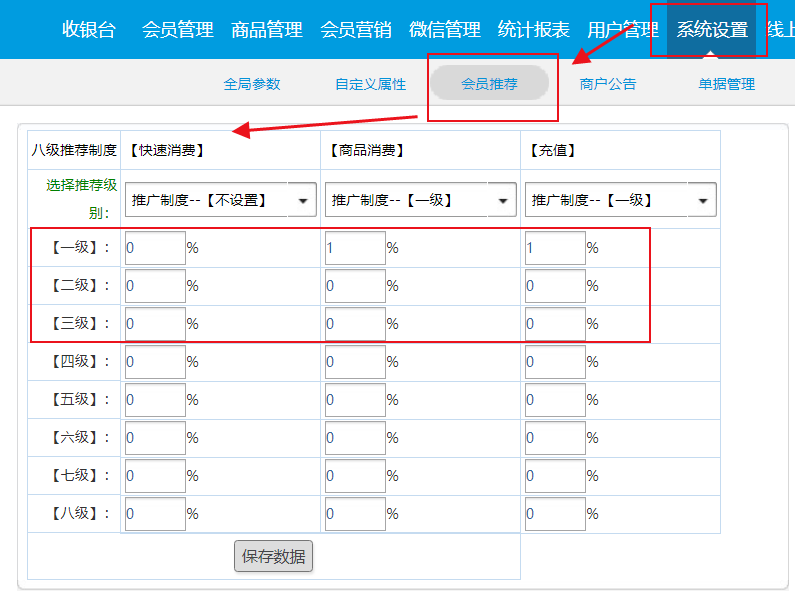Open the 会员管理 menu
The image size is (795, 592).
pyautogui.click(x=177, y=30)
